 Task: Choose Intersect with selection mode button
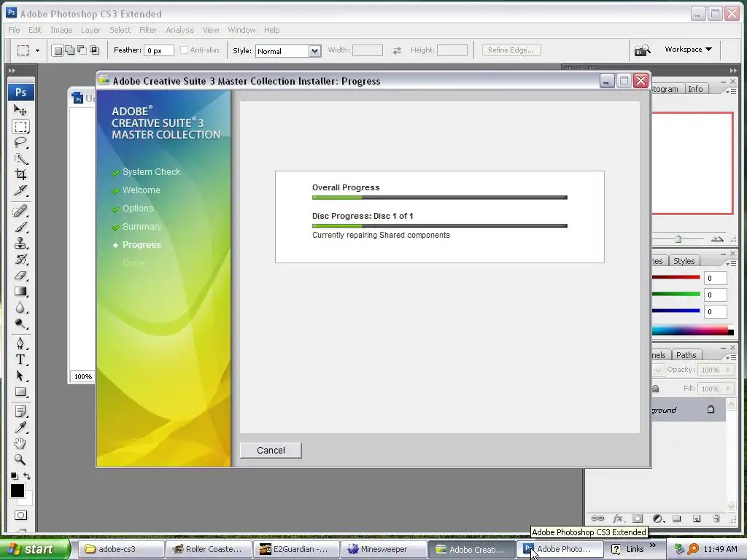click(94, 50)
